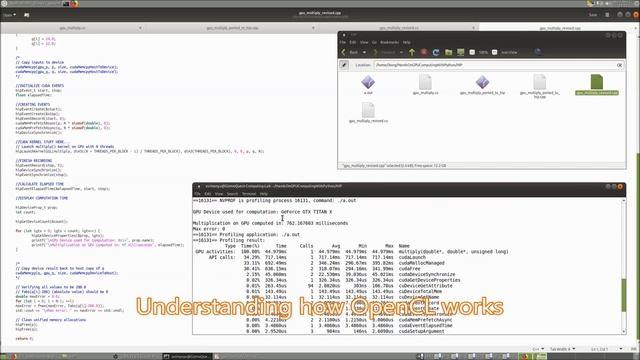Toggle the location edit pencil button
The width and height of the screenshot is (640, 360).
coord(344,65)
